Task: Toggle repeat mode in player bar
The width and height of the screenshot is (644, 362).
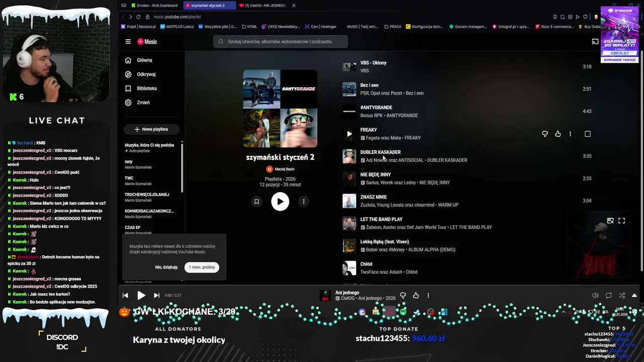Action: (x=609, y=296)
